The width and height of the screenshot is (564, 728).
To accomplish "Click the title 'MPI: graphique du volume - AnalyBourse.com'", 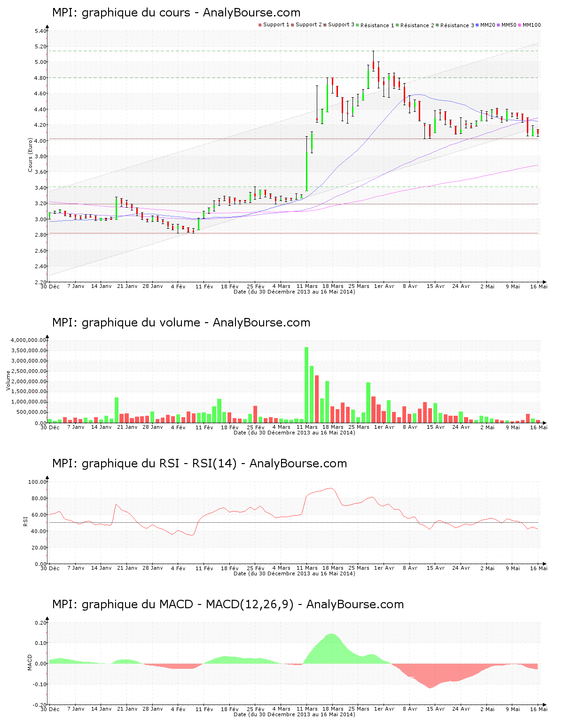I will 181,323.
